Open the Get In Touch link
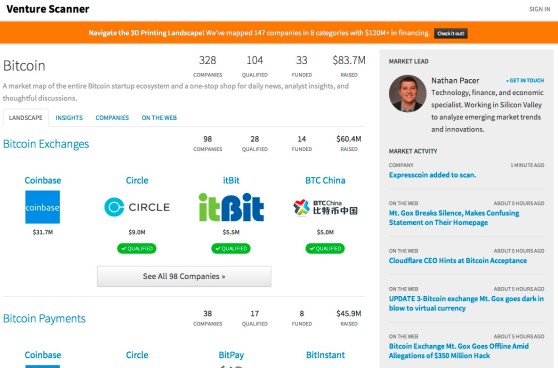558x368 pixels. click(525, 81)
